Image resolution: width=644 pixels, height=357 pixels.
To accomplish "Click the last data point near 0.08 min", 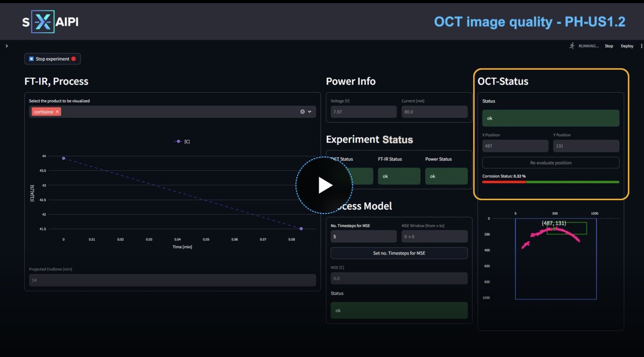I will (x=301, y=228).
